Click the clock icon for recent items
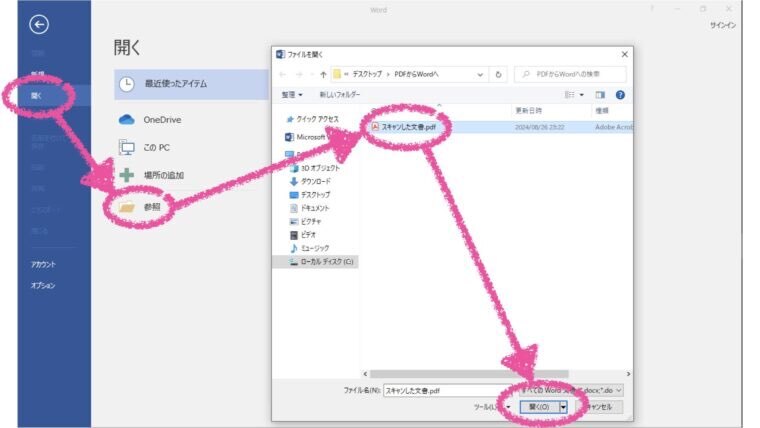The height and width of the screenshot is (428, 760). pyautogui.click(x=127, y=84)
